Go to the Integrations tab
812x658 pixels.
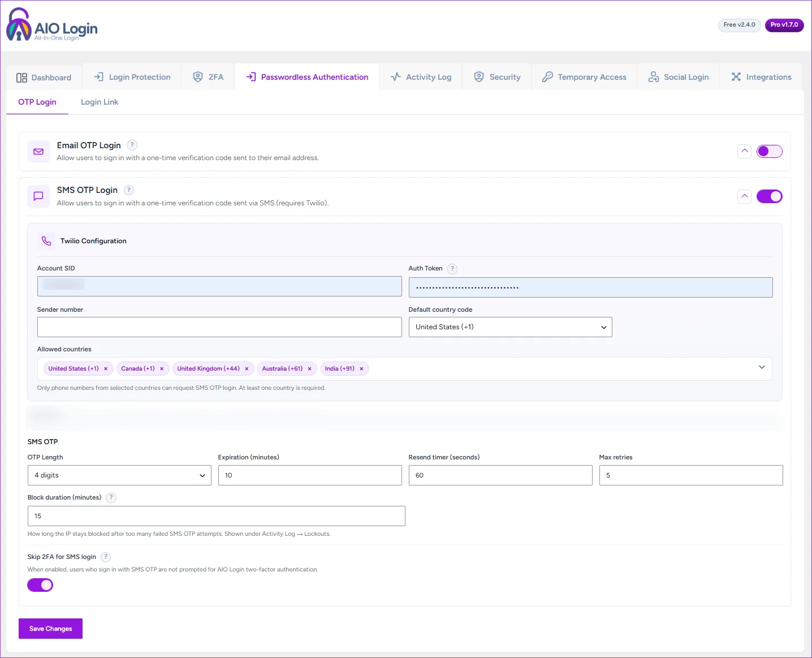click(761, 77)
